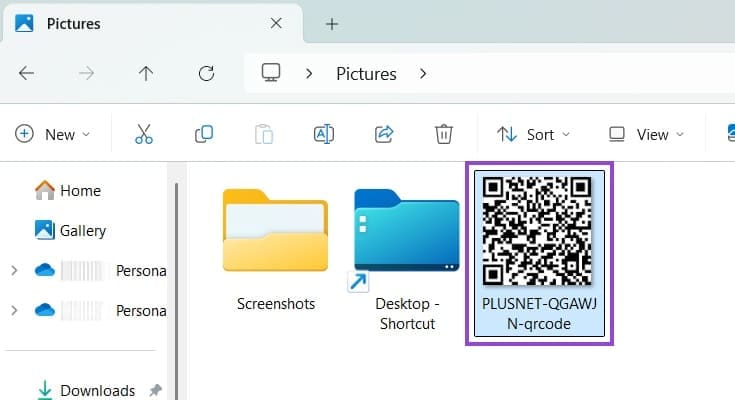Image resolution: width=735 pixels, height=400 pixels.
Task: Navigate back with the left arrow
Action: 27,73
